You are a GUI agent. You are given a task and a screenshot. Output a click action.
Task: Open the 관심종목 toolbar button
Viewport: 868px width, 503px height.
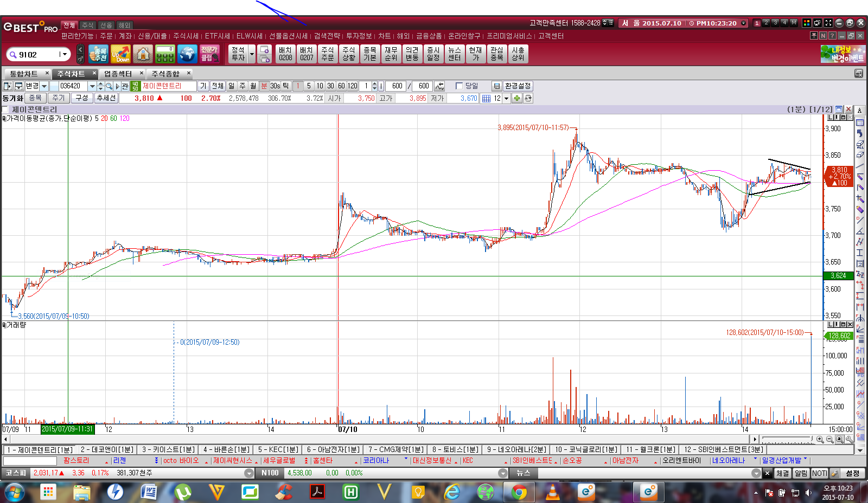(x=497, y=54)
